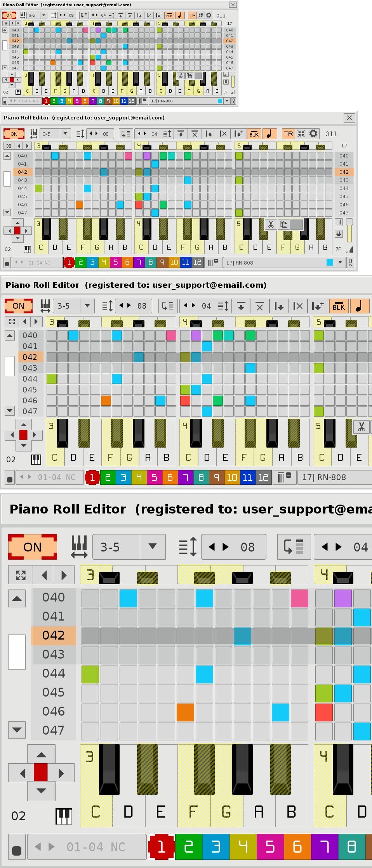Enable the TR transpose toggle
Viewport: 372px width, 868px height.
[x=288, y=134]
